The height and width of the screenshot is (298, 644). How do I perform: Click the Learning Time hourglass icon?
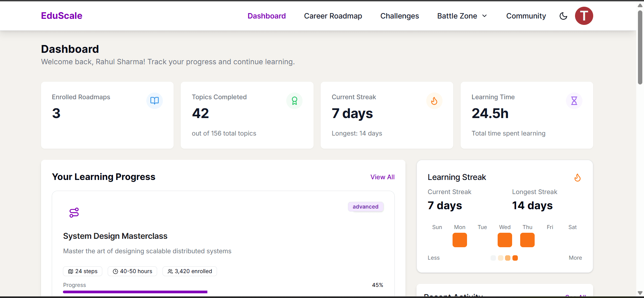574,101
